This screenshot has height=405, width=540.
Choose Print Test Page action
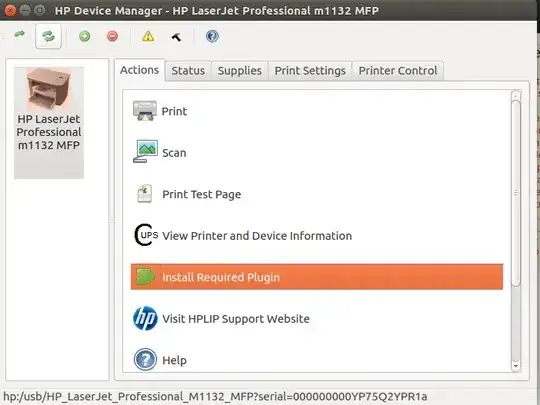pos(201,194)
